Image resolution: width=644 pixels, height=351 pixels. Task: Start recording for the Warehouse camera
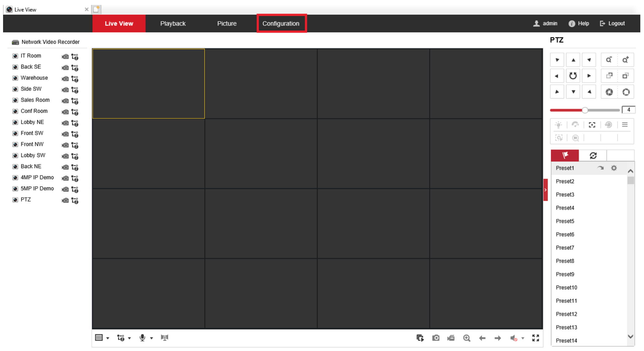pyautogui.click(x=65, y=79)
